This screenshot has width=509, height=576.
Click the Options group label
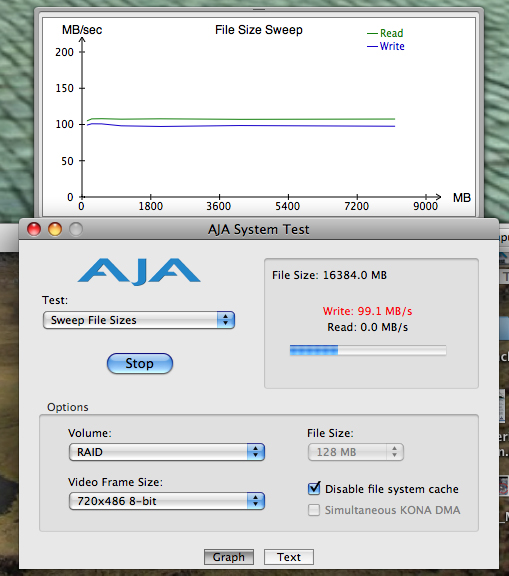click(x=68, y=407)
